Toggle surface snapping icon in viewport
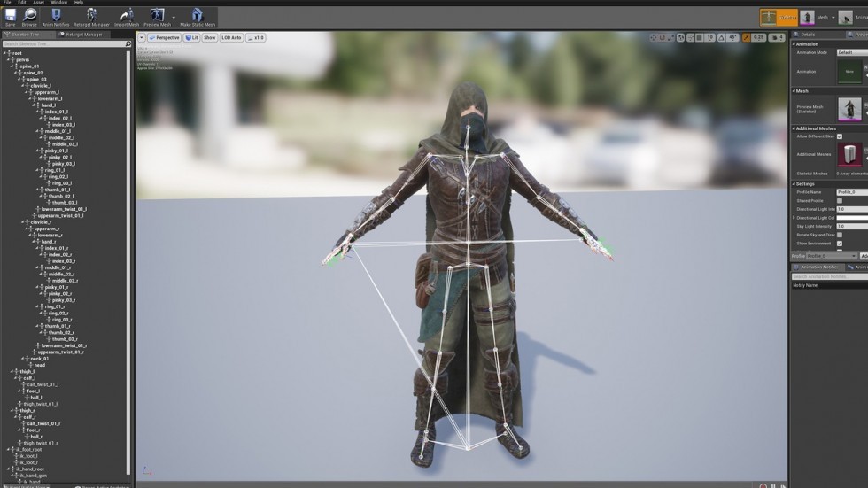Image resolution: width=868 pixels, height=488 pixels. pyautogui.click(x=690, y=37)
